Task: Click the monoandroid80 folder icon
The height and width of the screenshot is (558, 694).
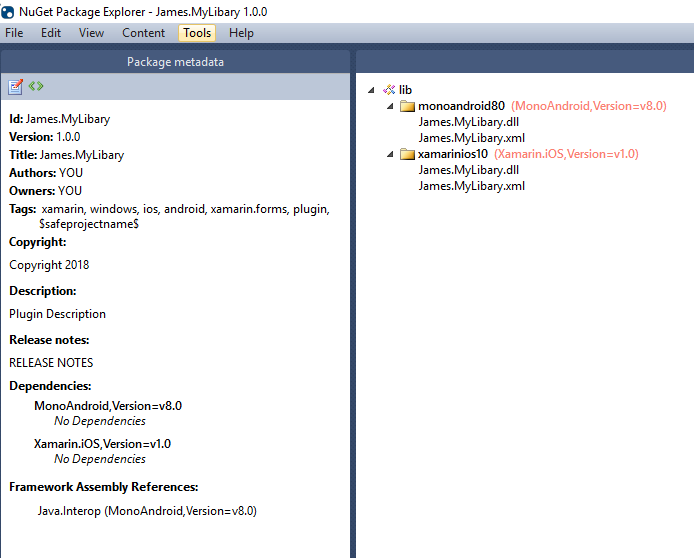Action: point(407,106)
